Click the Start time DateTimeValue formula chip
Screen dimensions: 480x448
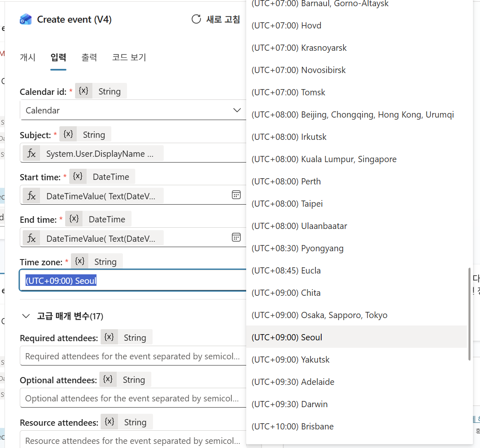(x=93, y=196)
